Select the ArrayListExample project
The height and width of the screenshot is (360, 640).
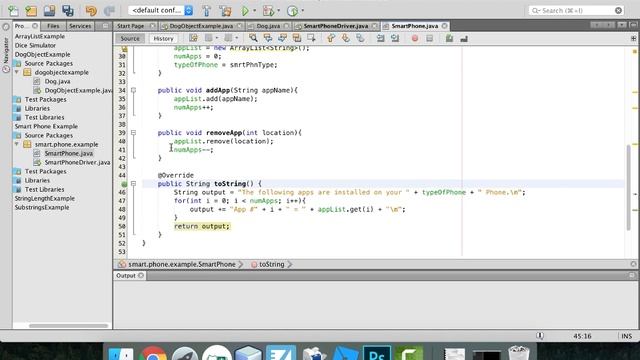pyautogui.click(x=40, y=36)
